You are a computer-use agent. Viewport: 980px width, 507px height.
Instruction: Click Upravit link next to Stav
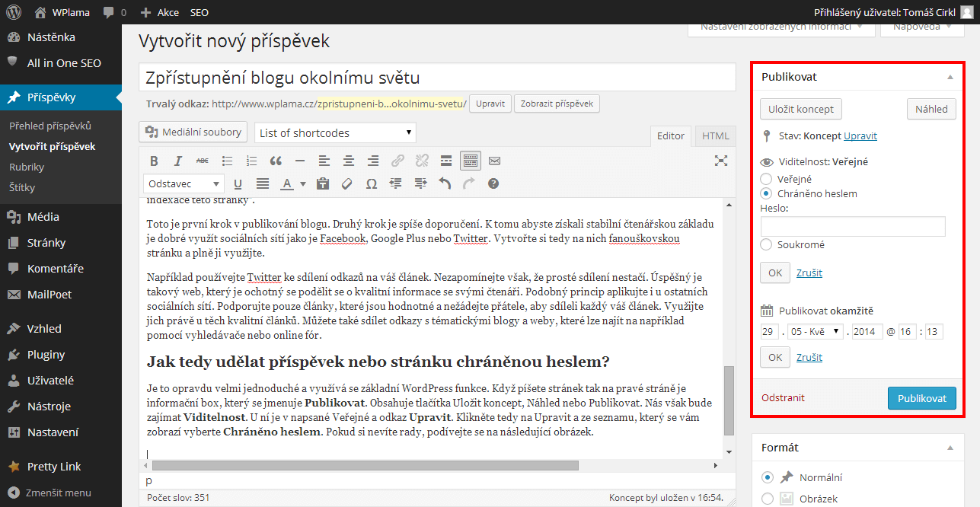pos(860,136)
